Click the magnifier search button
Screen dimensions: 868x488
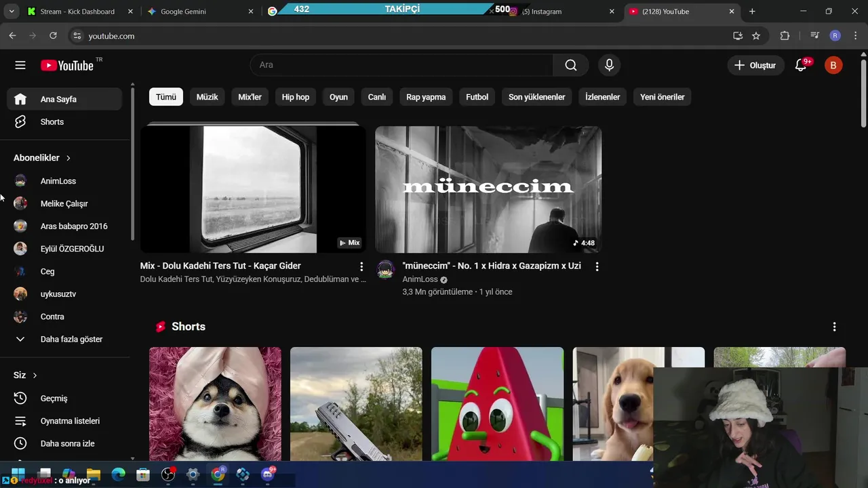571,65
